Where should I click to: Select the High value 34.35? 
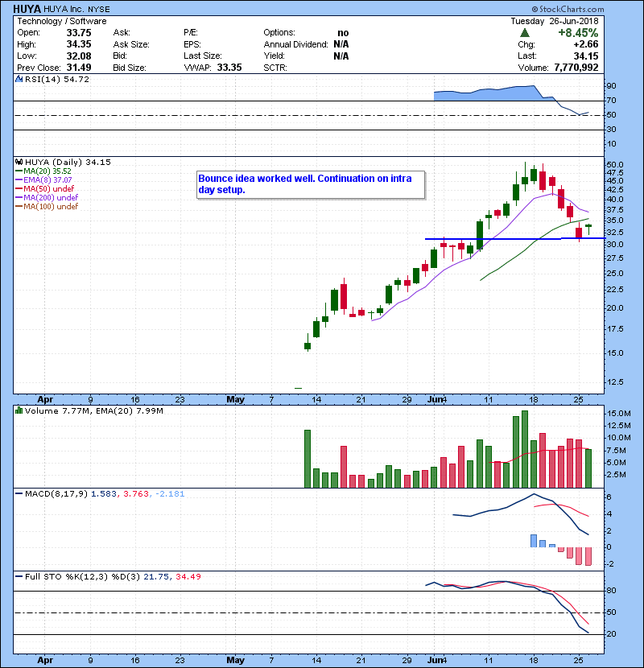click(79, 44)
